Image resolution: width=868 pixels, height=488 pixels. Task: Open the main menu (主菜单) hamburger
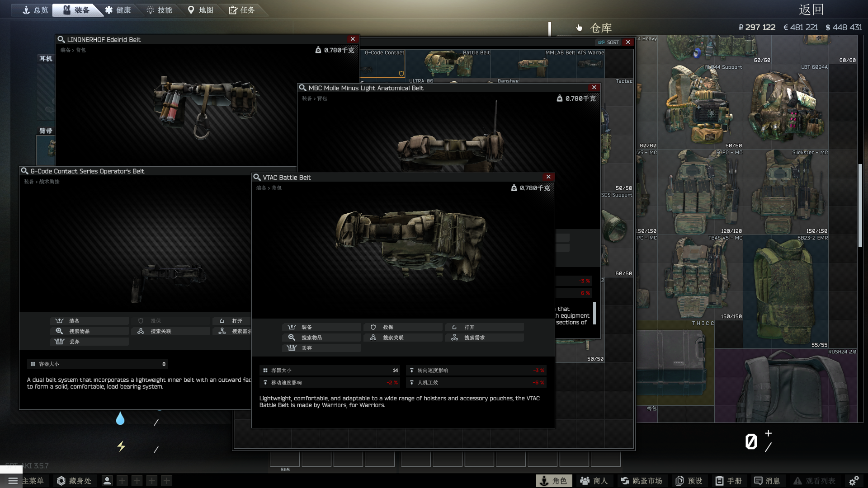(13, 481)
